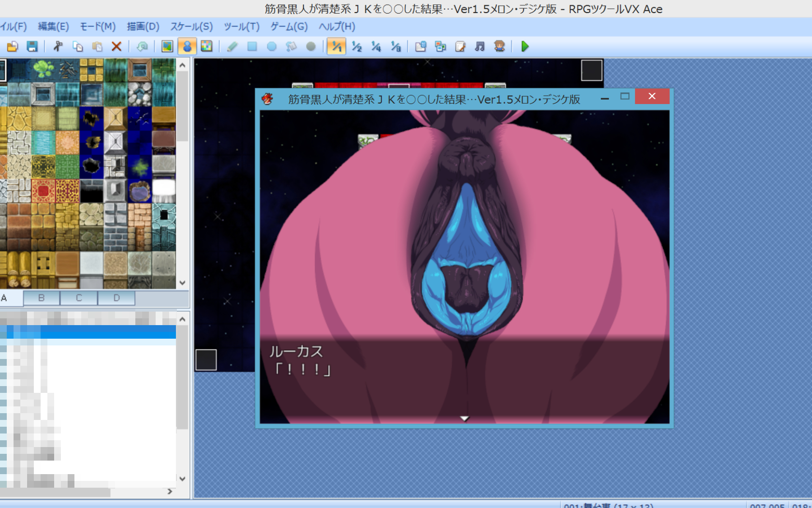Set map scale to 1/8
Image resolution: width=812 pixels, height=508 pixels.
(x=396, y=46)
